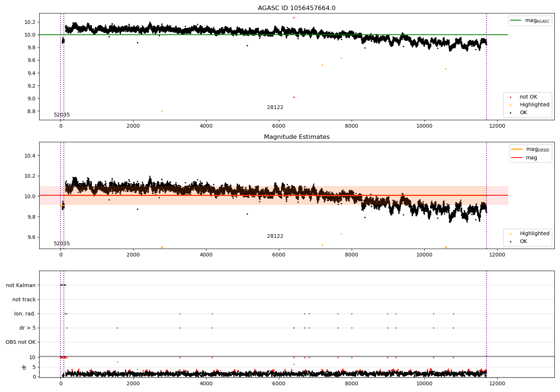Viewport: 560px width, 392px height.
Task: Click the 'not track' row label
Action: tap(24, 299)
